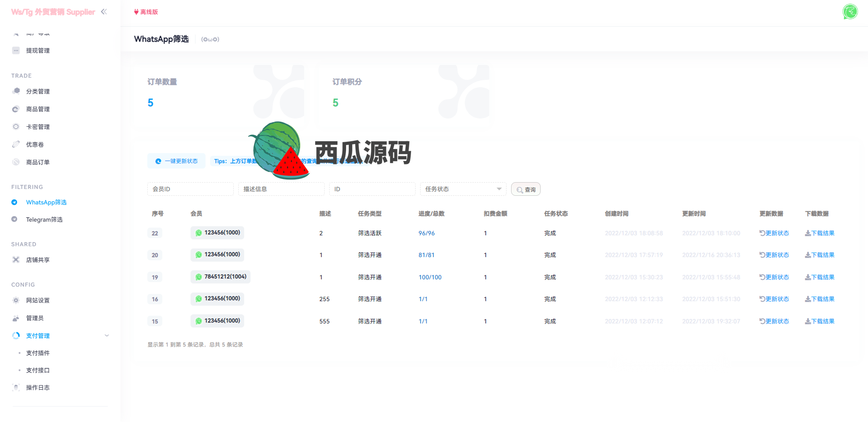Image resolution: width=868 pixels, height=422 pixels.
Task: Click the 描述信息 input field
Action: click(281, 189)
